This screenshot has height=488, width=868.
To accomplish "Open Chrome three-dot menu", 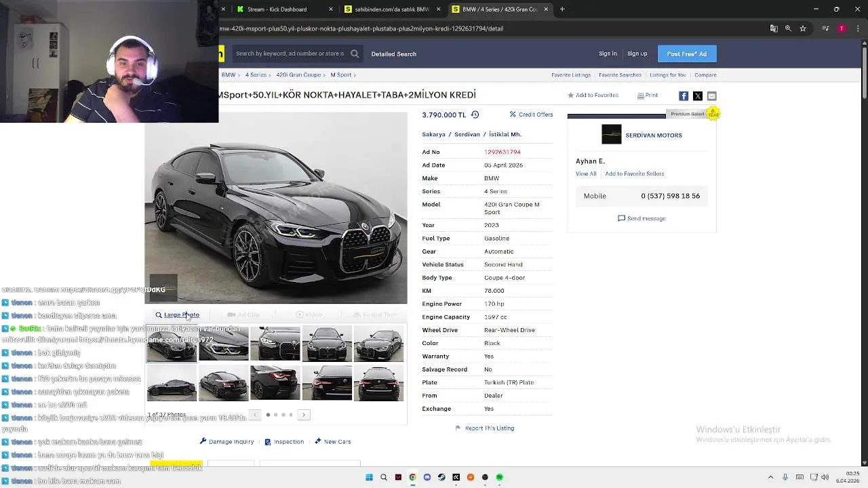I will 858,28.
